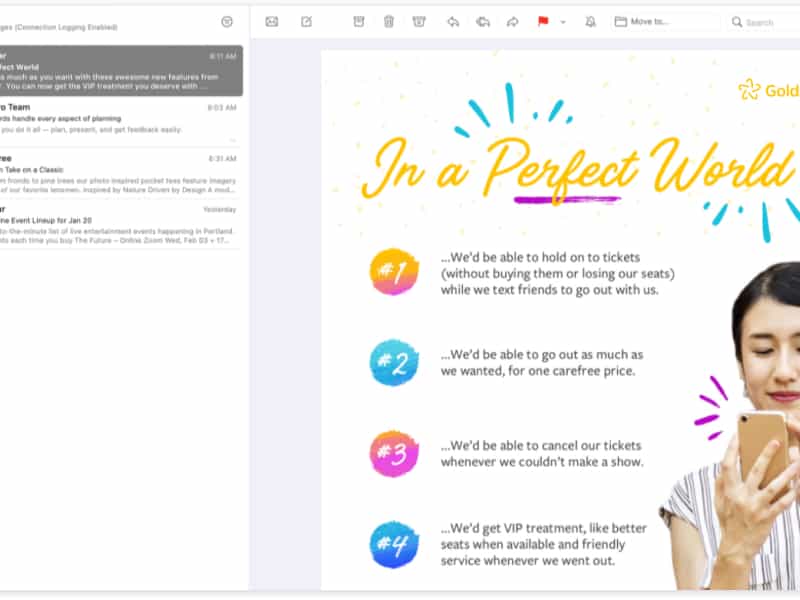
Task: Open yesterday's Event Lineup for Jan 20 email
Action: point(119,225)
